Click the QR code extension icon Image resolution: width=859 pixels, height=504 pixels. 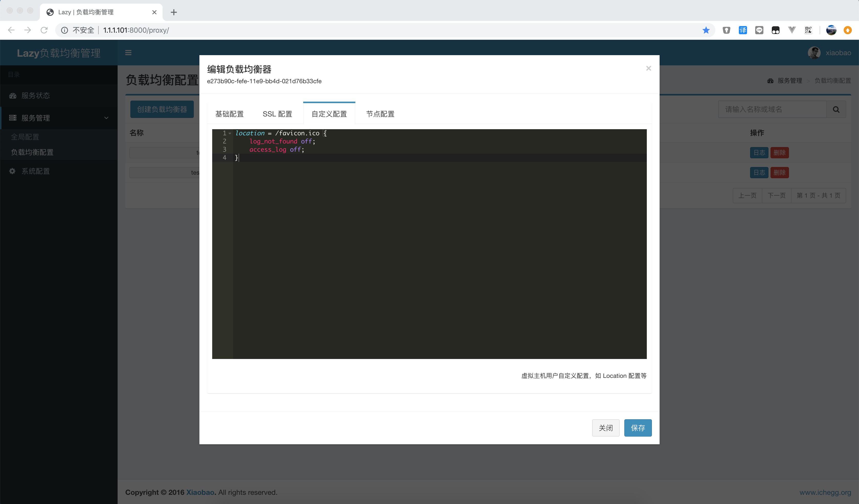click(x=808, y=30)
